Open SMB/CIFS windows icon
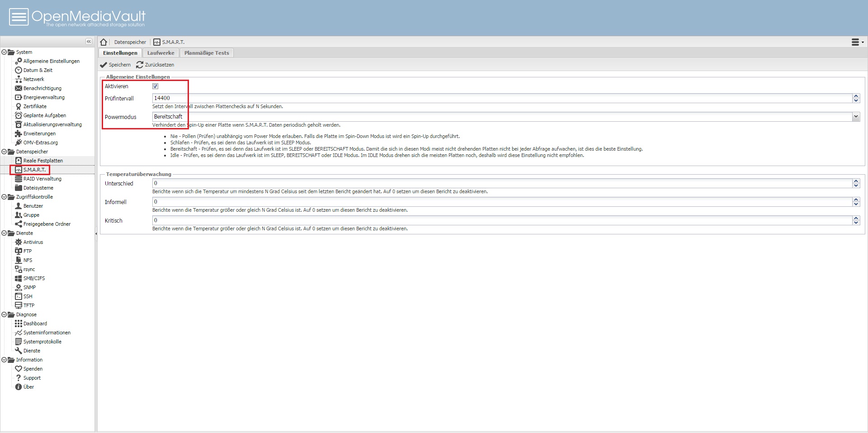 (x=19, y=278)
